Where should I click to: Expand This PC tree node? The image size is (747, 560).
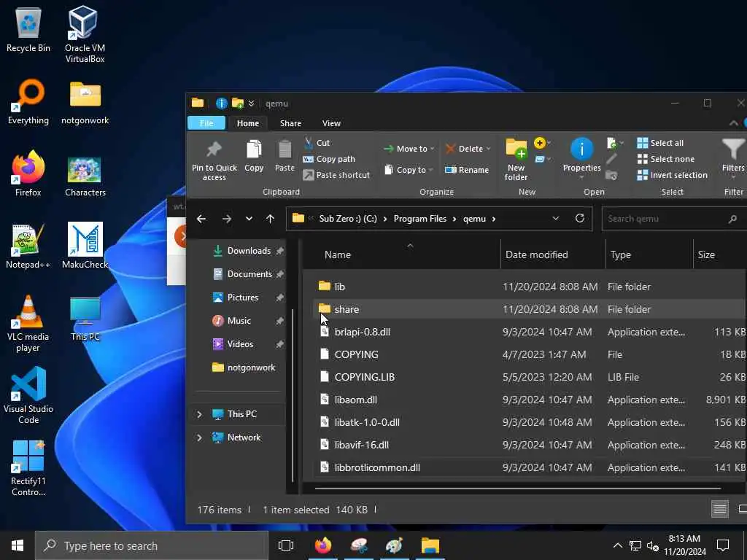[x=199, y=414]
